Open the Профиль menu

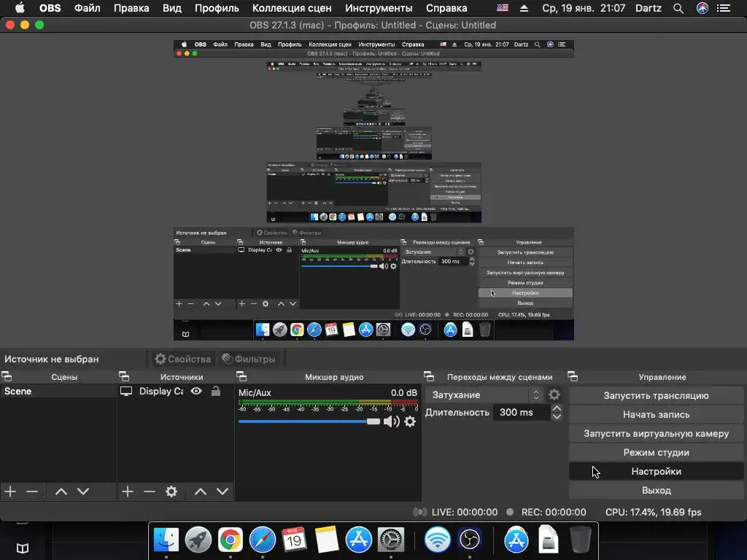point(217,8)
